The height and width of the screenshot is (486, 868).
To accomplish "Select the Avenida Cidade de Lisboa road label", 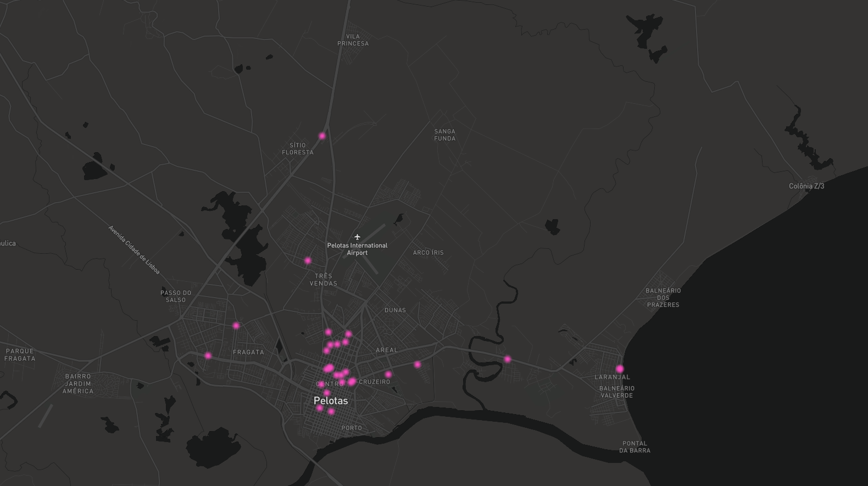I will coord(134,250).
